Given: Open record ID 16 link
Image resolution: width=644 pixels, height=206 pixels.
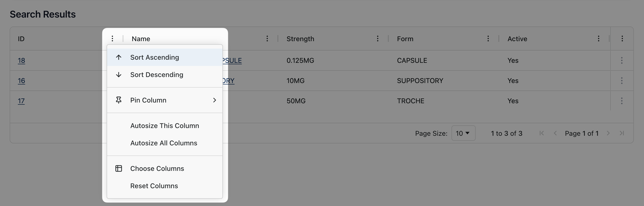Looking at the screenshot, I should [x=21, y=81].
